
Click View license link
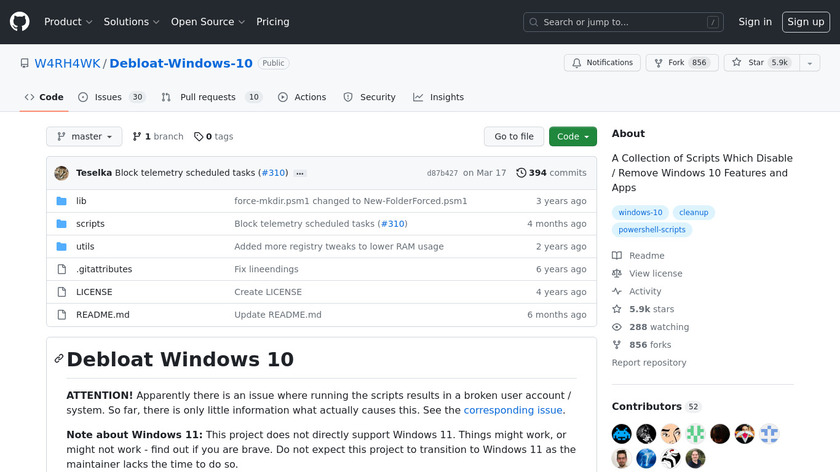click(x=647, y=273)
